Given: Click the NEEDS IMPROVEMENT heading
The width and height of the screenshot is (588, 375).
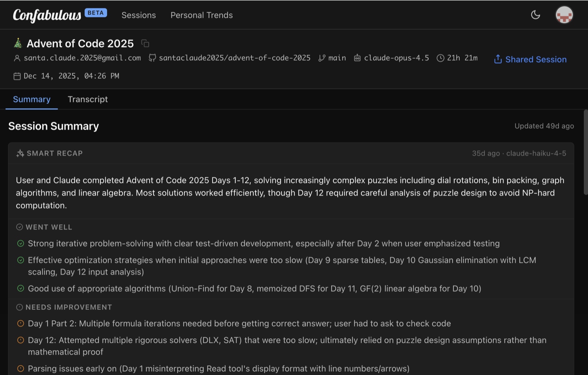Looking at the screenshot, I should pos(69,307).
